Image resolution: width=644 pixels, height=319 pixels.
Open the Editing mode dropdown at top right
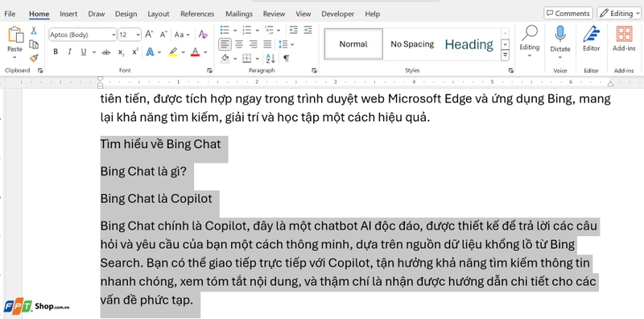click(x=618, y=13)
